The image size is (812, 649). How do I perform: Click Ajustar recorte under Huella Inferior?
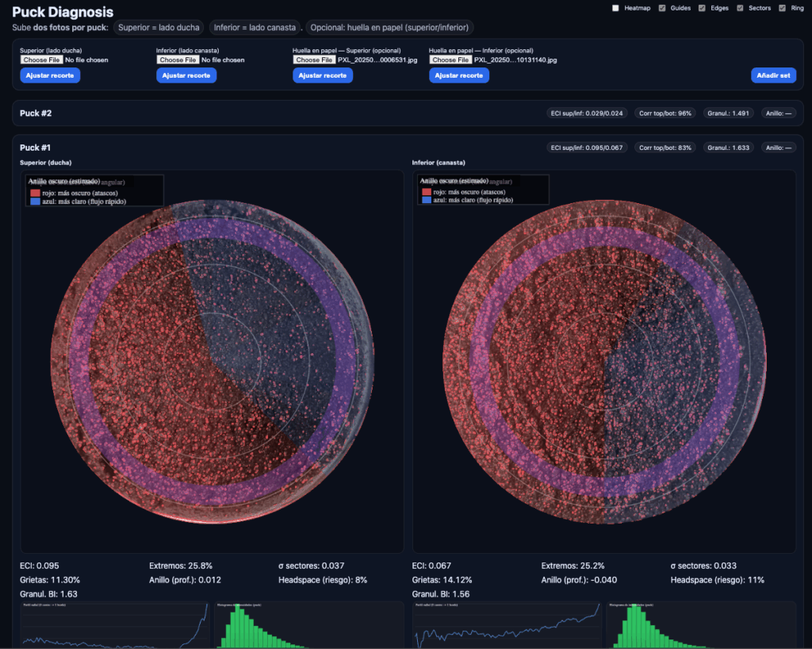click(x=459, y=75)
